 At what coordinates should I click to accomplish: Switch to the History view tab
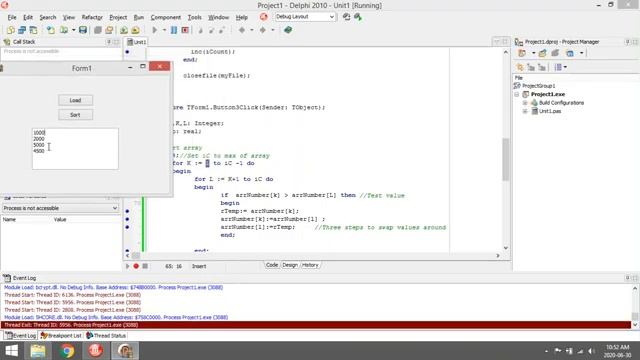point(310,265)
